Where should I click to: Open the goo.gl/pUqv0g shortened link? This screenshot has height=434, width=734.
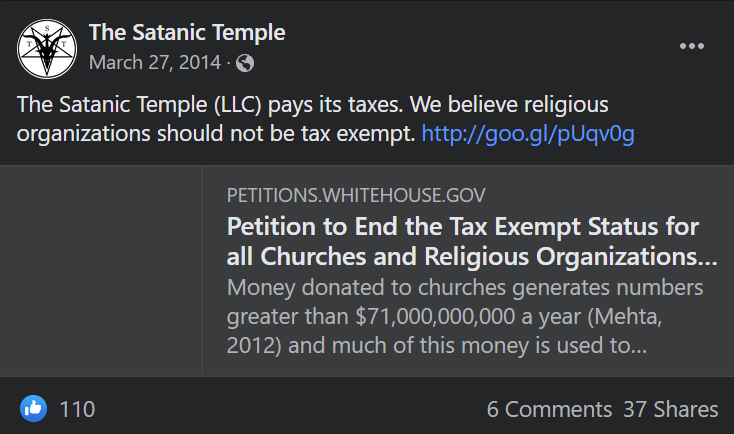[x=528, y=133]
